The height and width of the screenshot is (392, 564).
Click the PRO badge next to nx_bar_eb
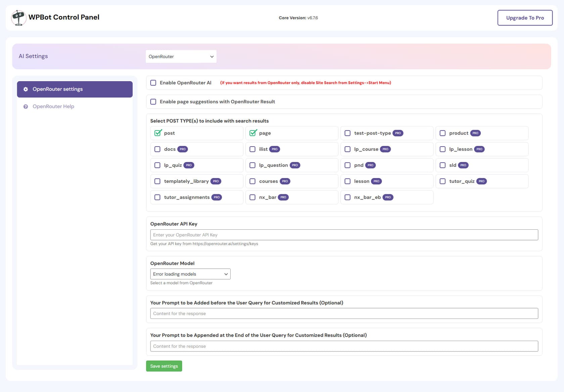pyautogui.click(x=388, y=198)
